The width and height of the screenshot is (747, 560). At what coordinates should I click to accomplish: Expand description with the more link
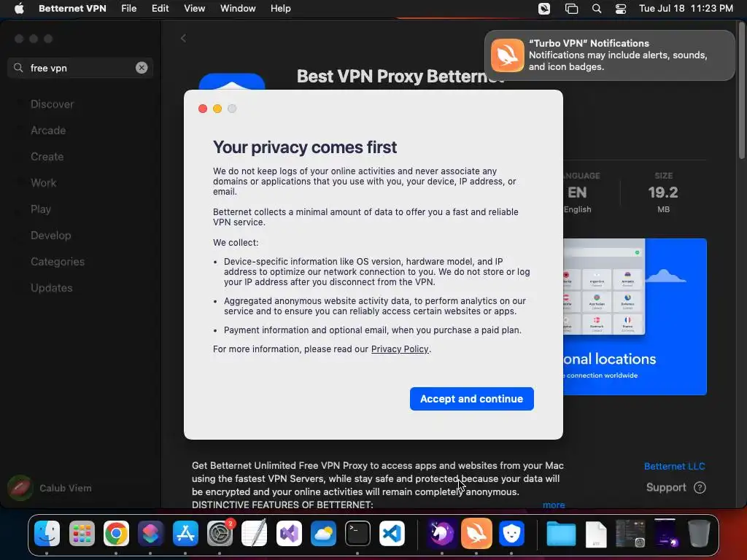[554, 505]
